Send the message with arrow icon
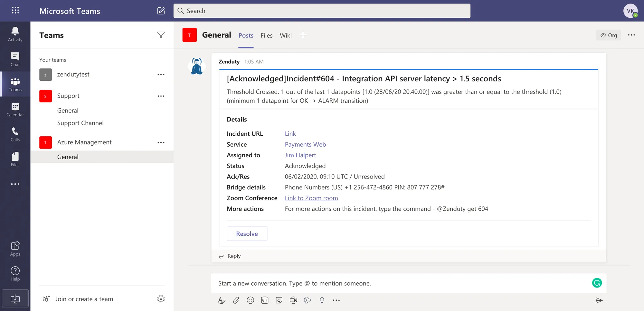The image size is (644, 311). tap(599, 300)
